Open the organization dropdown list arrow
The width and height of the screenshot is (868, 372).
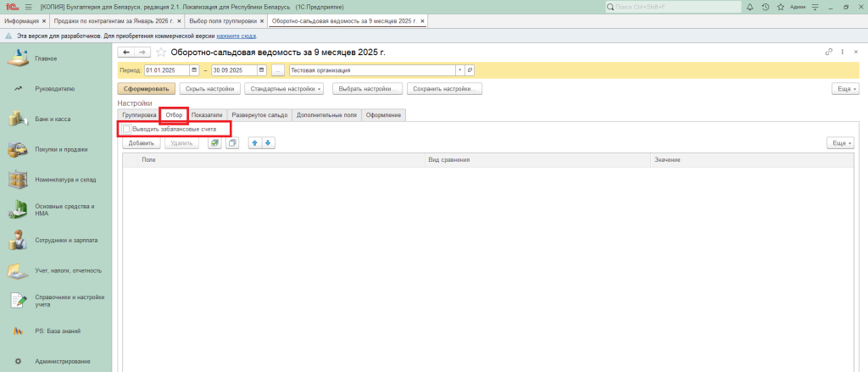click(x=459, y=70)
